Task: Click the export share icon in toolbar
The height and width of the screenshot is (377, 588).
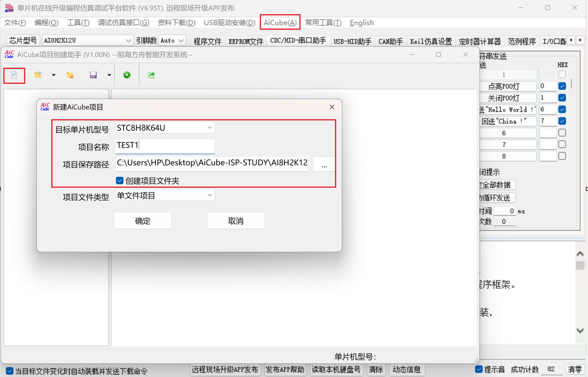Action: pyautogui.click(x=151, y=75)
